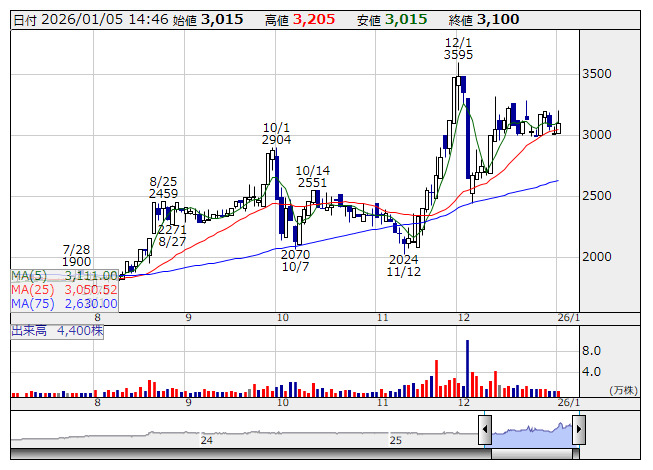This screenshot has width=653, height=470.
Task: Click the 2500 price axis label
Action: pos(597,196)
